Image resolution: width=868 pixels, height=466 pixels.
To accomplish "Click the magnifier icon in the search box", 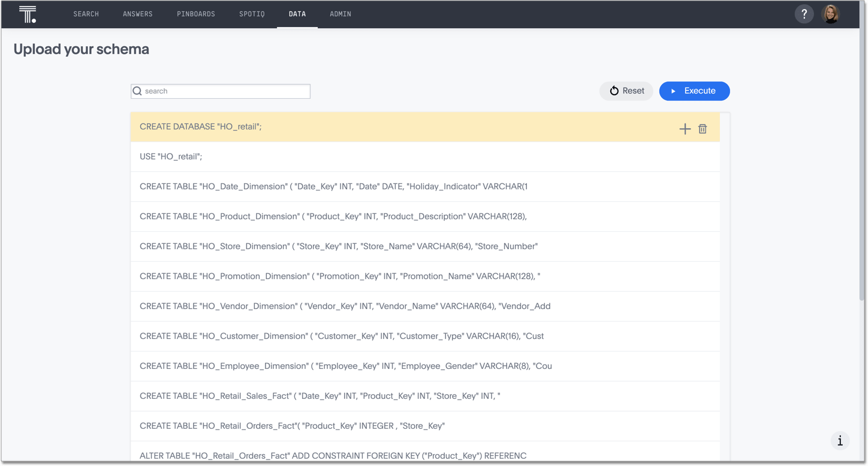I will click(137, 90).
